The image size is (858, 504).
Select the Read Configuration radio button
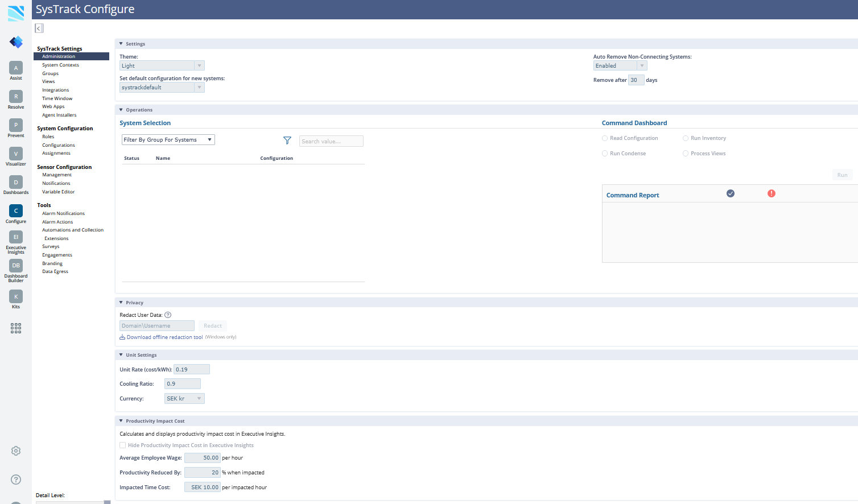(605, 138)
